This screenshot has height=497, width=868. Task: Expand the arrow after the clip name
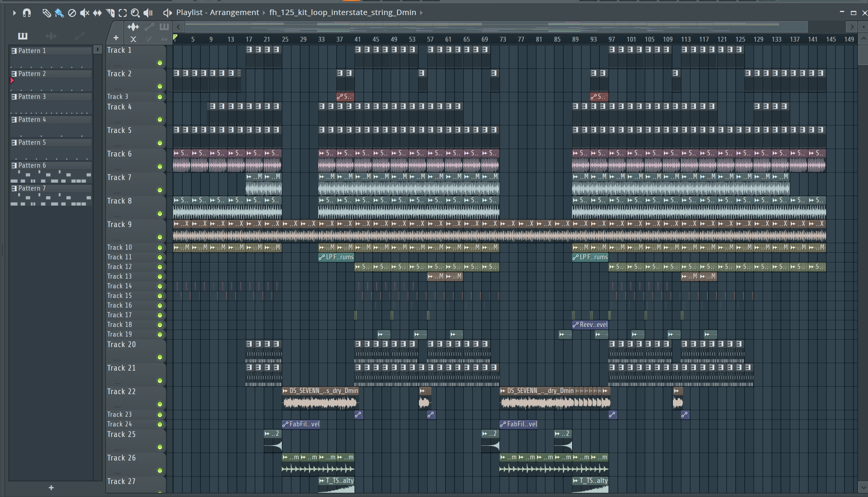[422, 13]
